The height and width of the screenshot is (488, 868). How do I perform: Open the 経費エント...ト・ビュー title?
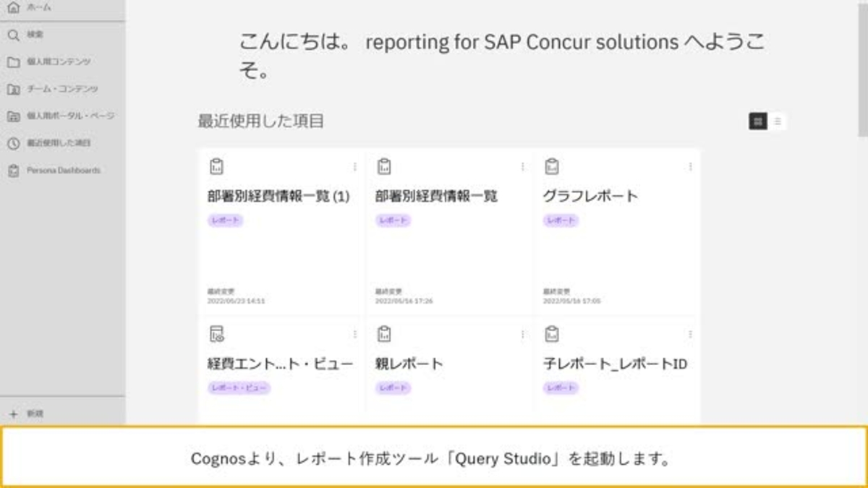click(280, 364)
